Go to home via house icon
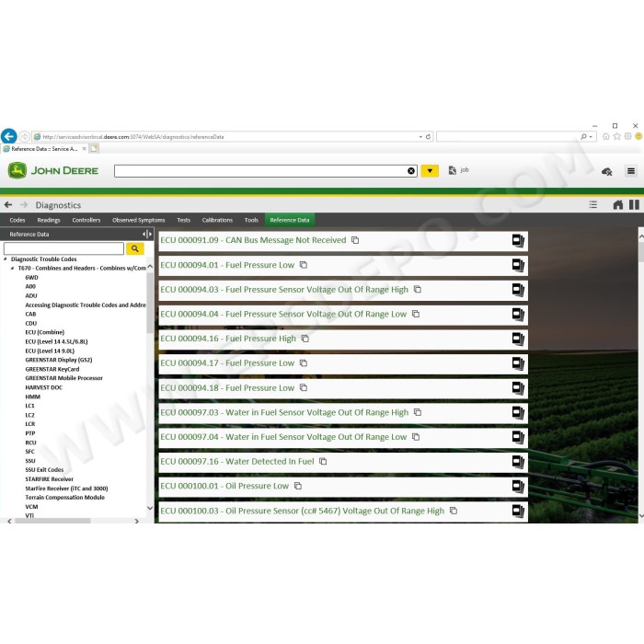 (x=617, y=204)
